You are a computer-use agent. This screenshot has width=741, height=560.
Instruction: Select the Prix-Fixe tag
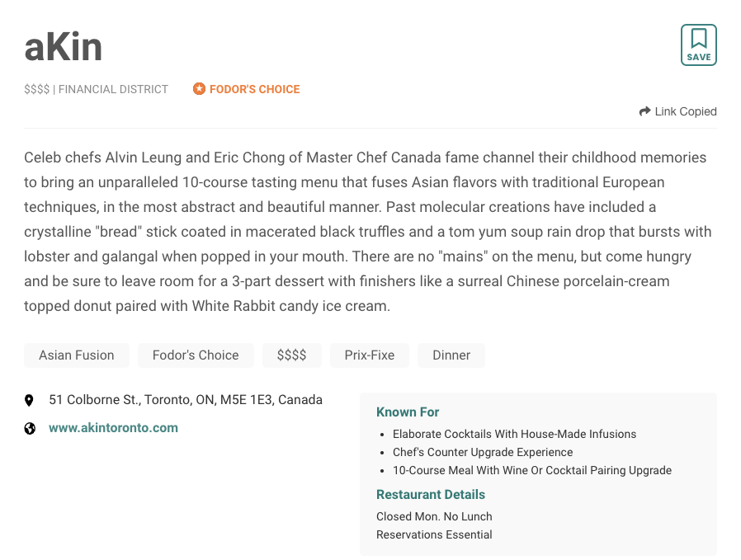pyautogui.click(x=370, y=355)
